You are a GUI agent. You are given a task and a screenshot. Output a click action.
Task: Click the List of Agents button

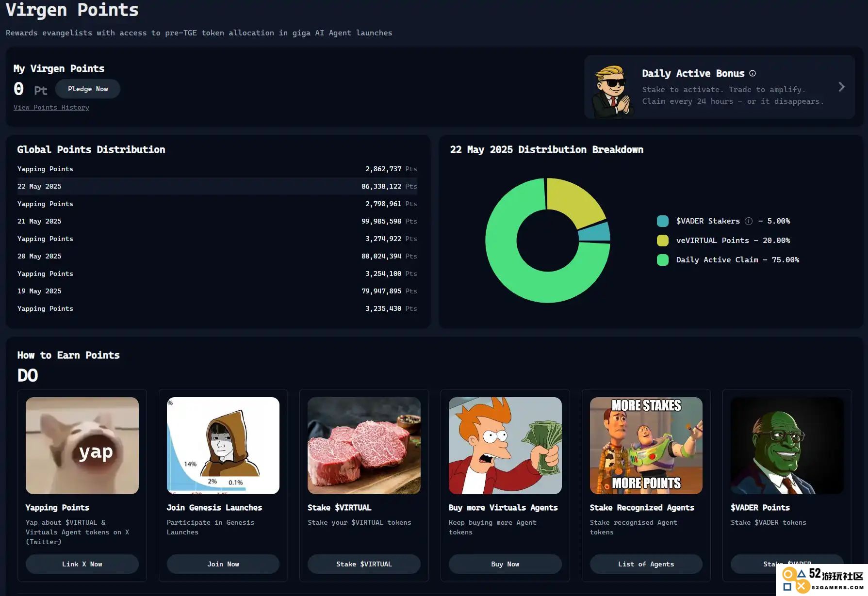[x=646, y=564]
